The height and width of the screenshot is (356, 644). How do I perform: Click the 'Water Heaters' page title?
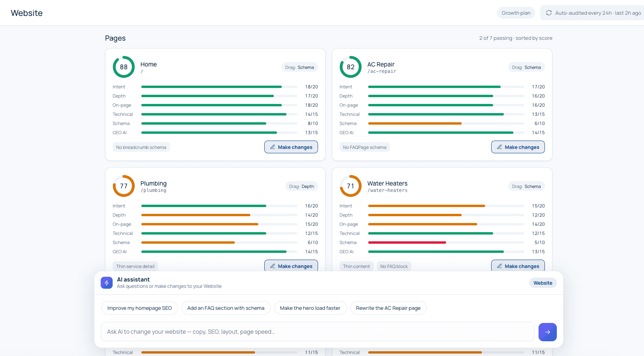(x=387, y=183)
